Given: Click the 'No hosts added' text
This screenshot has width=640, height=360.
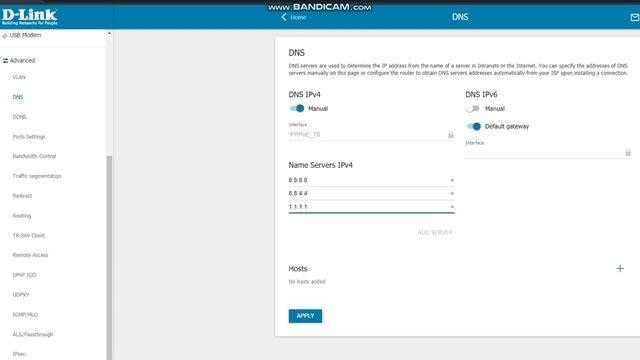Looking at the screenshot, I should (x=307, y=282).
